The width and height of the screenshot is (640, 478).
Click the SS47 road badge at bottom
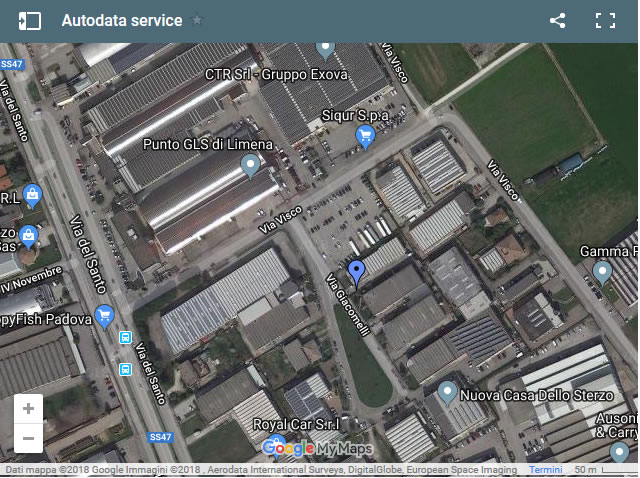(x=160, y=437)
